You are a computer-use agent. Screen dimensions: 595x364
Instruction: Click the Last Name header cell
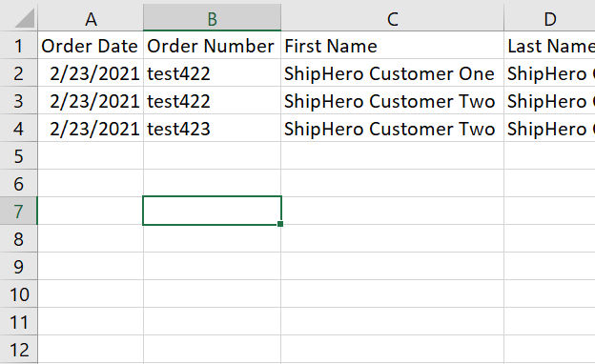[550, 46]
